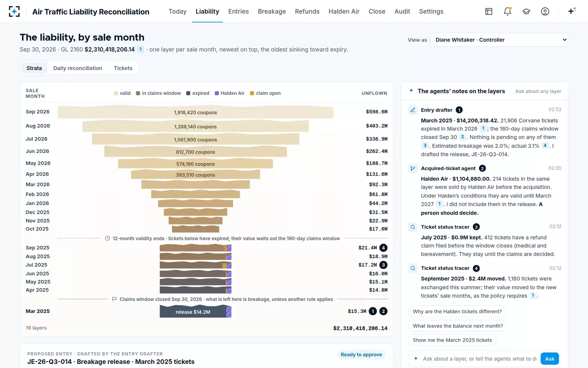The image size is (588, 368).
Task: Select the Strata view toggle
Action: coord(34,68)
